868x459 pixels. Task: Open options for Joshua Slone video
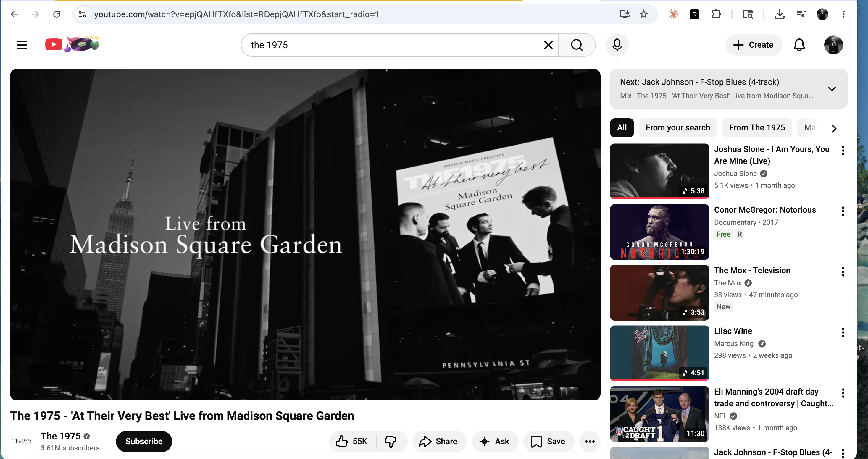[x=843, y=151]
